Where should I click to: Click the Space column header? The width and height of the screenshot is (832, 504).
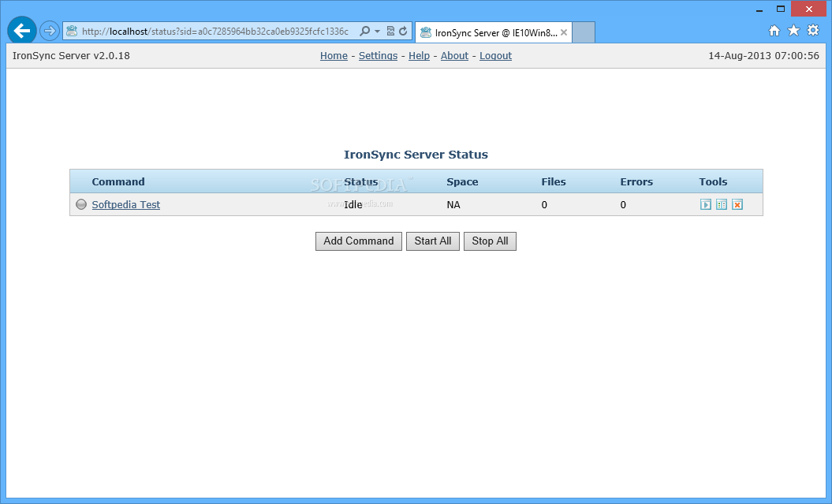click(x=462, y=182)
